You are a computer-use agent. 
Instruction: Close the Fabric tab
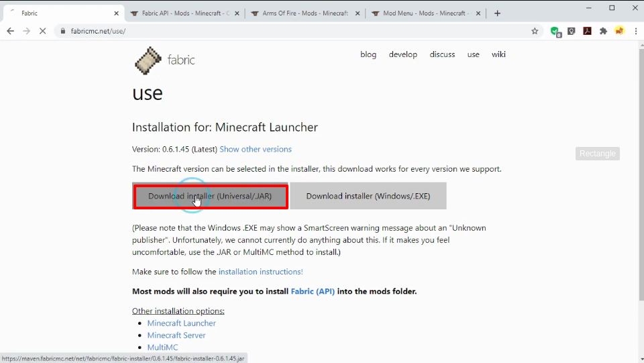[116, 13]
